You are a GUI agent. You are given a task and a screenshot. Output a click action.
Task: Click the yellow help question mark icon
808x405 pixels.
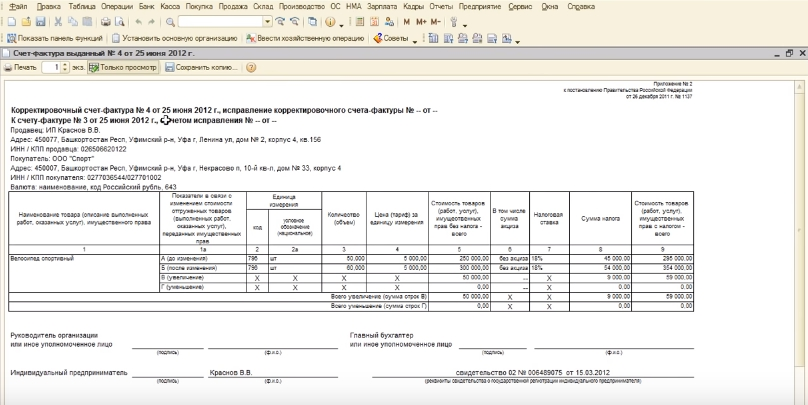click(251, 67)
